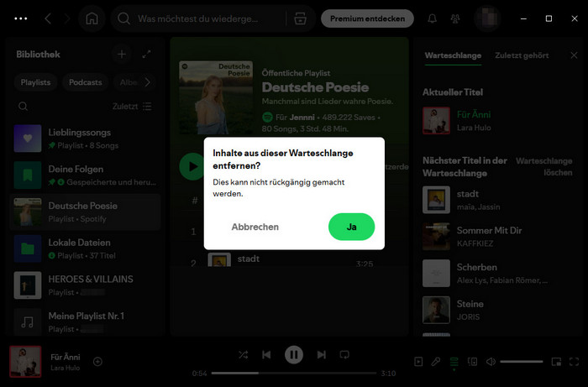
Task: Open Meine Playlist Nr. 1
Action: click(x=86, y=322)
